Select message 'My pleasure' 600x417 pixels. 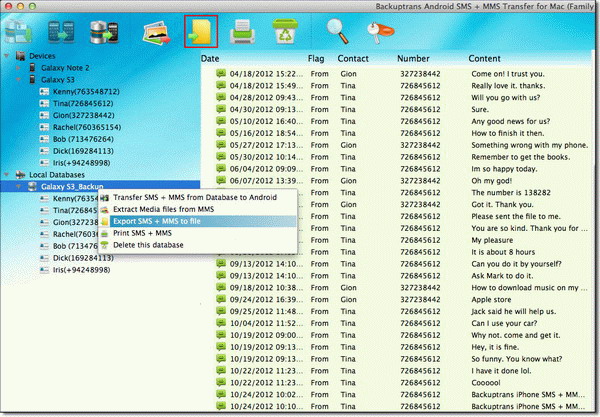[492, 240]
